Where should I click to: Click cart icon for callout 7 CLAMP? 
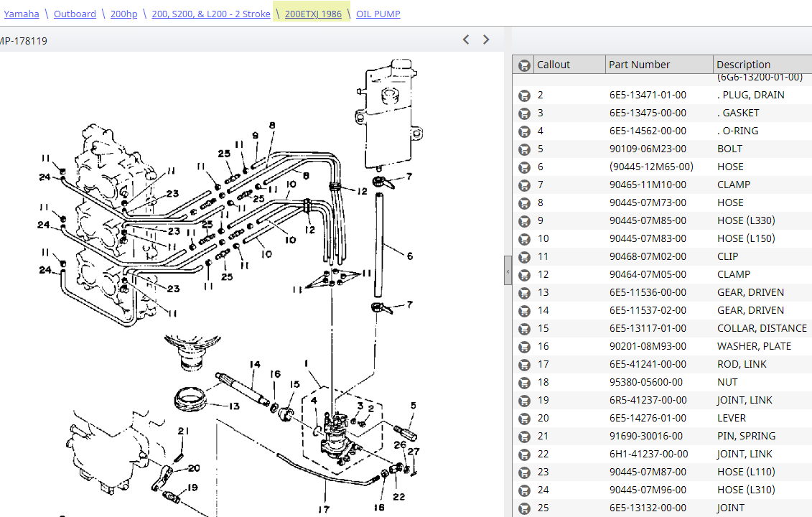coord(524,185)
